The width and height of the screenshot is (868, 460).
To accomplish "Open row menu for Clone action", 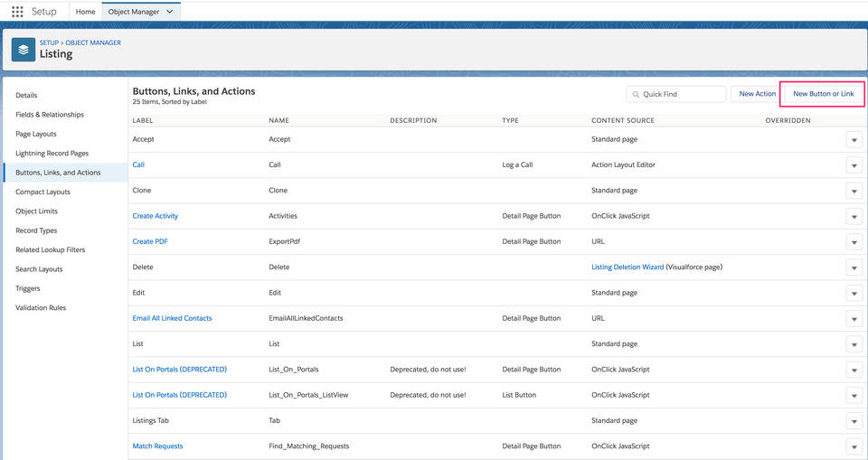I will coord(854,191).
